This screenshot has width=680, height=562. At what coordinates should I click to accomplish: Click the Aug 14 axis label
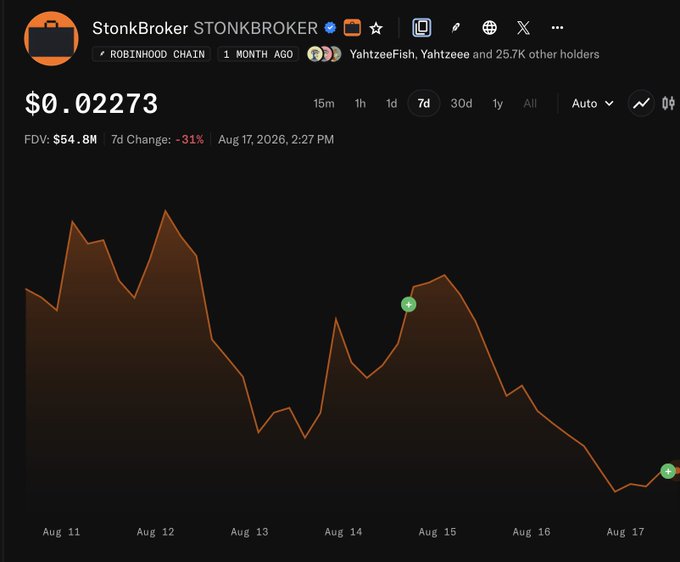tap(343, 532)
